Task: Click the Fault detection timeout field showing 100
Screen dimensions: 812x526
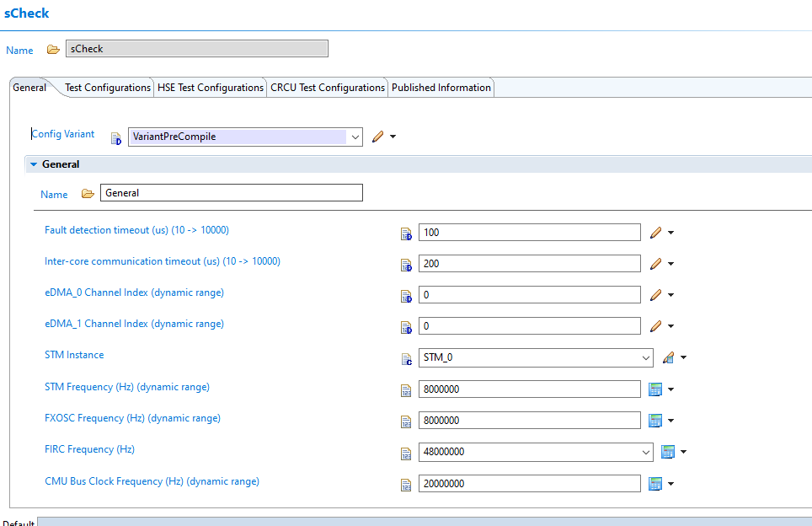Action: pos(529,232)
